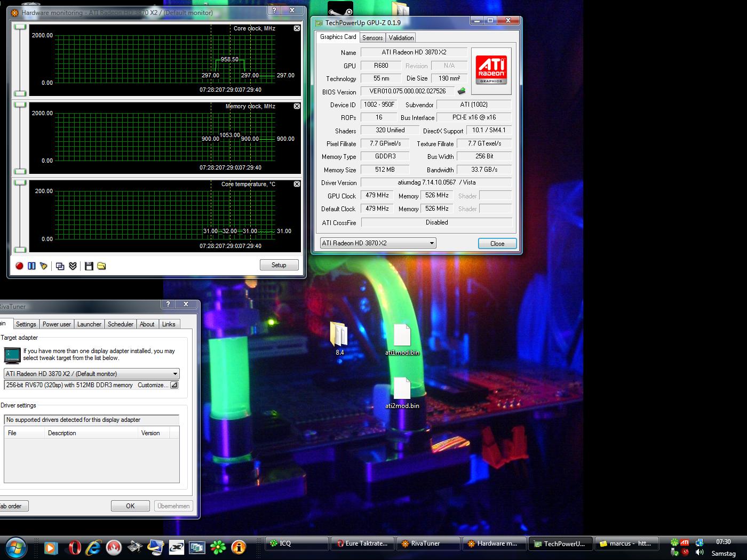Click OK in the RivaTuner window
Viewport: 747px width, 560px height.
pyautogui.click(x=130, y=506)
